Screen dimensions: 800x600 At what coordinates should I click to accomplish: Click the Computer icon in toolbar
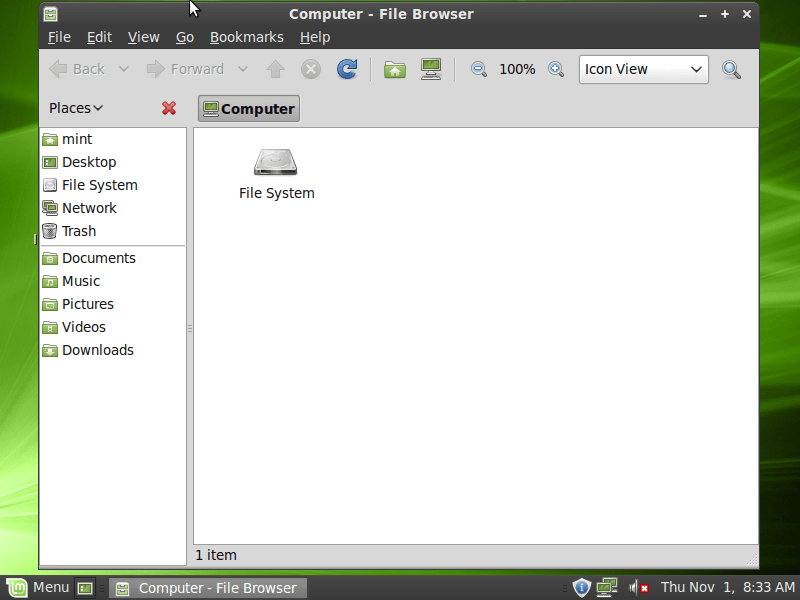coord(431,69)
